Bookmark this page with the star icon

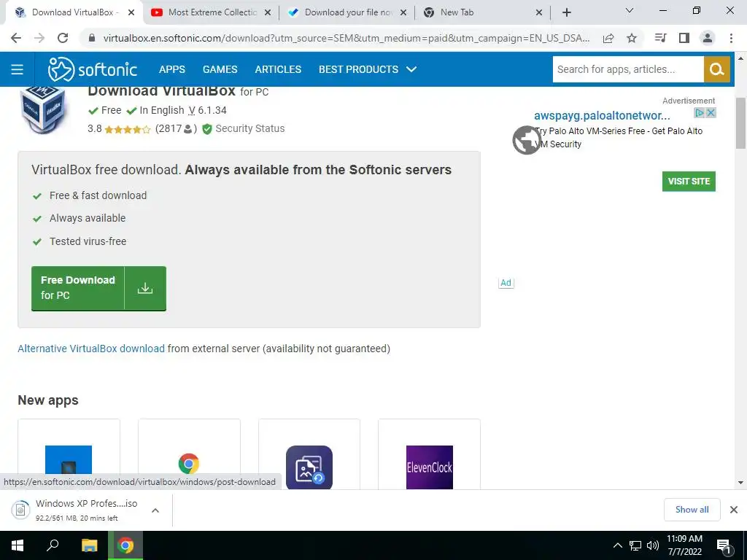[x=632, y=38]
